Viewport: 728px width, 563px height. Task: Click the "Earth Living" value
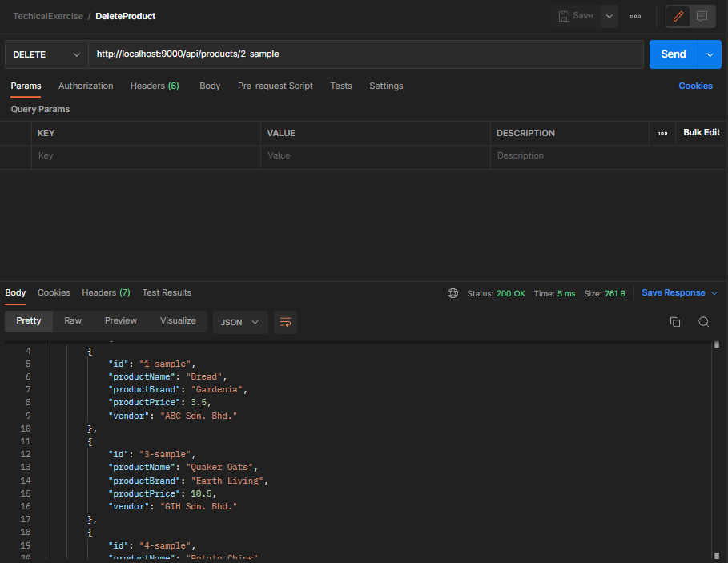click(227, 481)
